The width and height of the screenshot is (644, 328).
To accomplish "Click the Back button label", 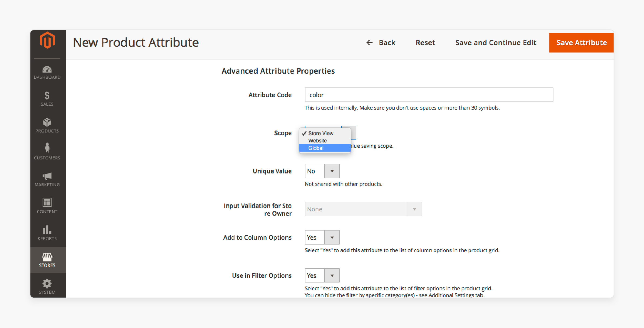I will 387,43.
